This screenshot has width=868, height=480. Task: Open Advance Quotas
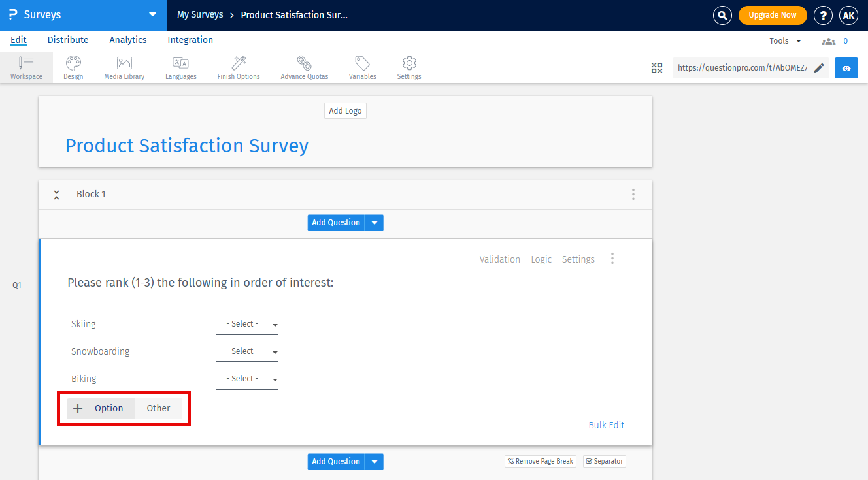[304, 67]
